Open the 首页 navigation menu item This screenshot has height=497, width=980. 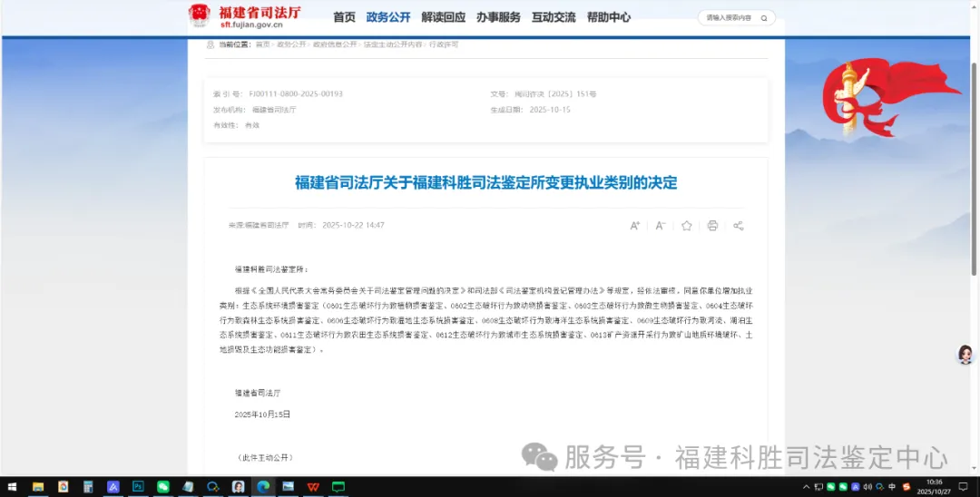344,17
